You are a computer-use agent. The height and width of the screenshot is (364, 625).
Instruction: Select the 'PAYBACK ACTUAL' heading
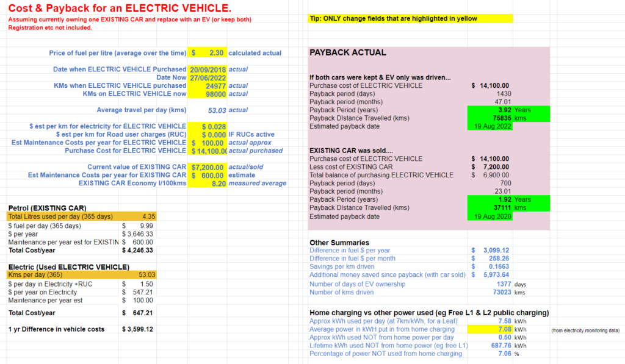347,52
